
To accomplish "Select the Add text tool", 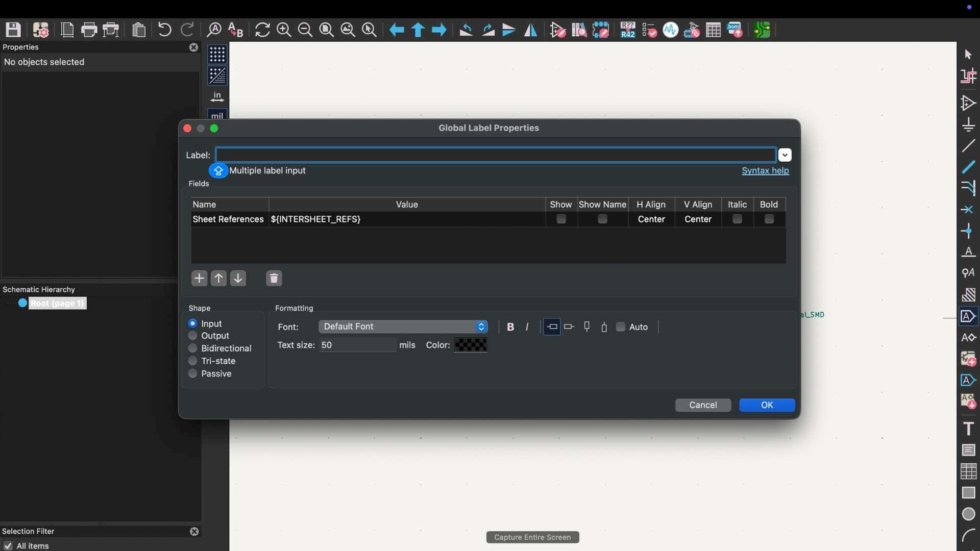I will [x=968, y=429].
